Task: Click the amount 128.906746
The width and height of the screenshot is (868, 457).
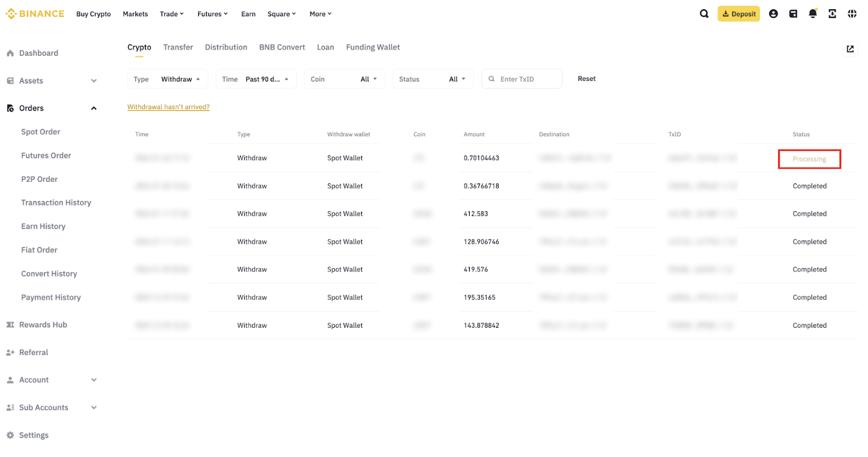Action: [481, 242]
